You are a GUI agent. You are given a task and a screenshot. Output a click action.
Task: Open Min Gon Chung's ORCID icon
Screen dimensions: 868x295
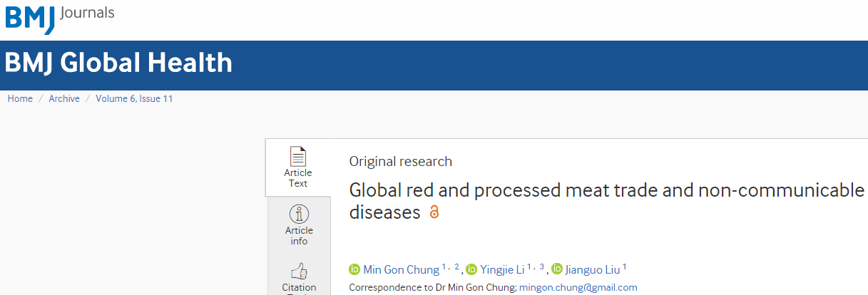354,269
